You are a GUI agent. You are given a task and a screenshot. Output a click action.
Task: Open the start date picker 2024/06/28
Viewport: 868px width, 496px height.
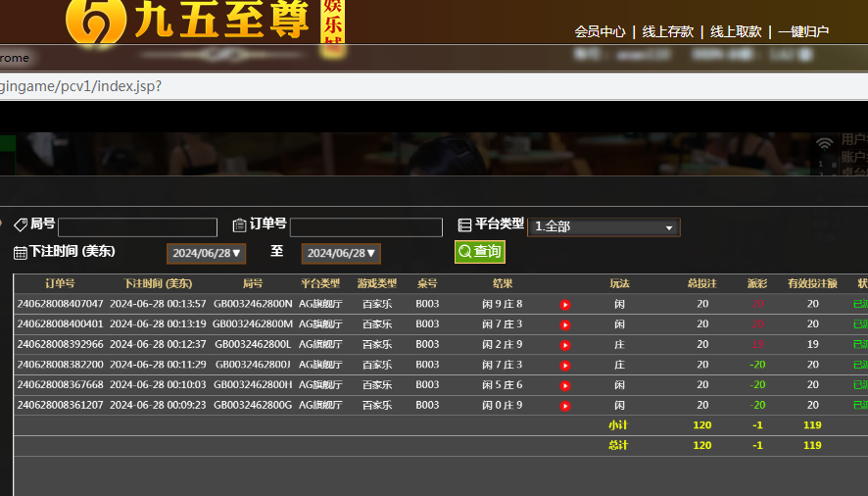[x=205, y=253]
